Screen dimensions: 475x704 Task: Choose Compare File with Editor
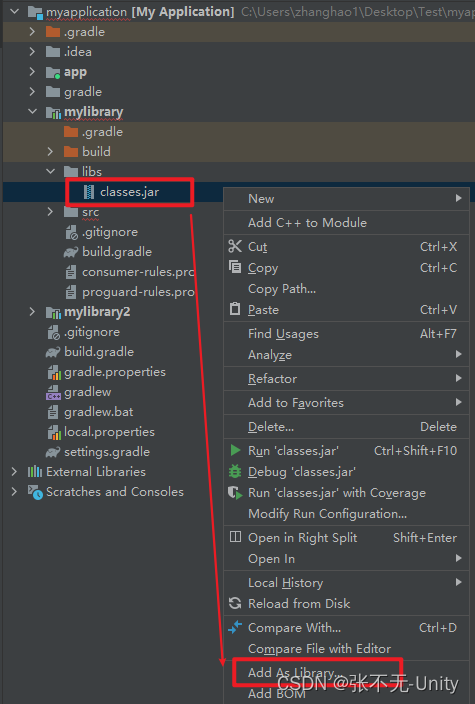pos(346,648)
